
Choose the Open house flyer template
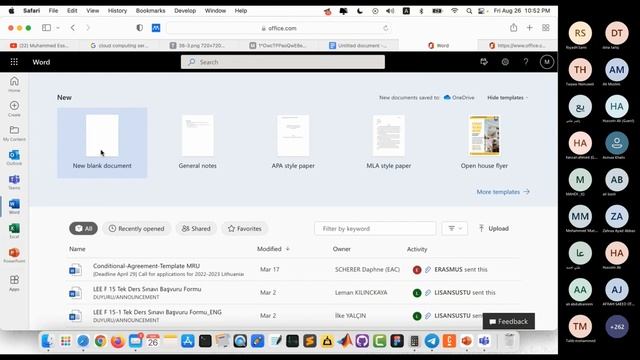(x=484, y=143)
